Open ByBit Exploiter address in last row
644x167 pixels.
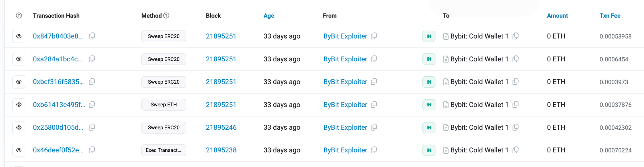pos(345,150)
